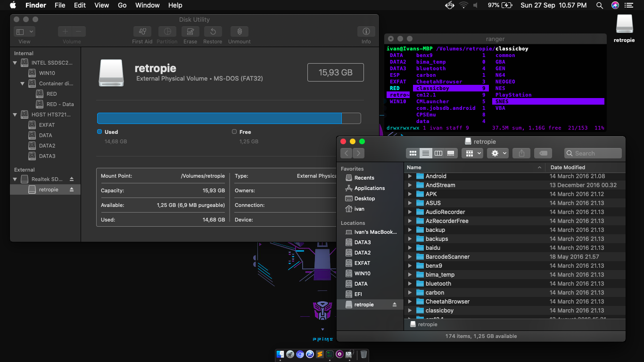The image size is (644, 362).
Task: Click the add volume plus icon
Action: tap(65, 32)
